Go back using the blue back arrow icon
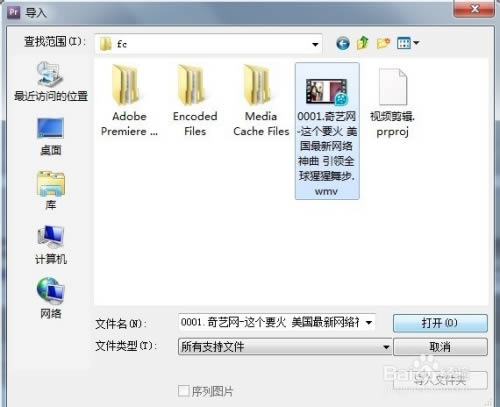 [x=343, y=43]
